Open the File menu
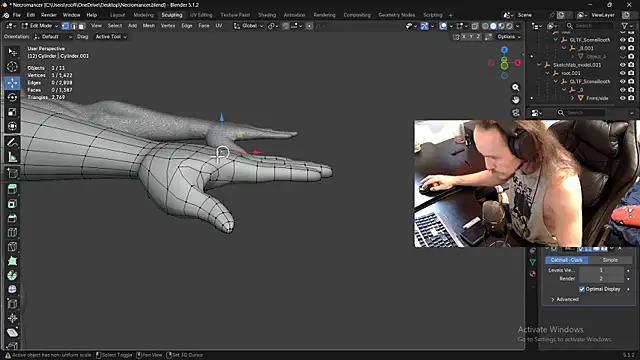The height and width of the screenshot is (360, 640). pos(17,15)
